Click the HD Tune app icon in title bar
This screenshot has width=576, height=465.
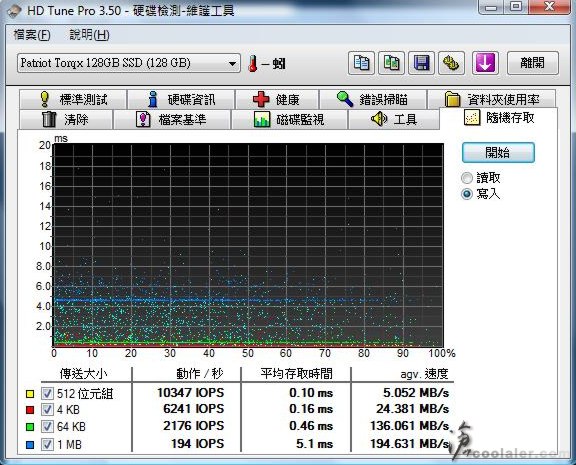coord(14,11)
